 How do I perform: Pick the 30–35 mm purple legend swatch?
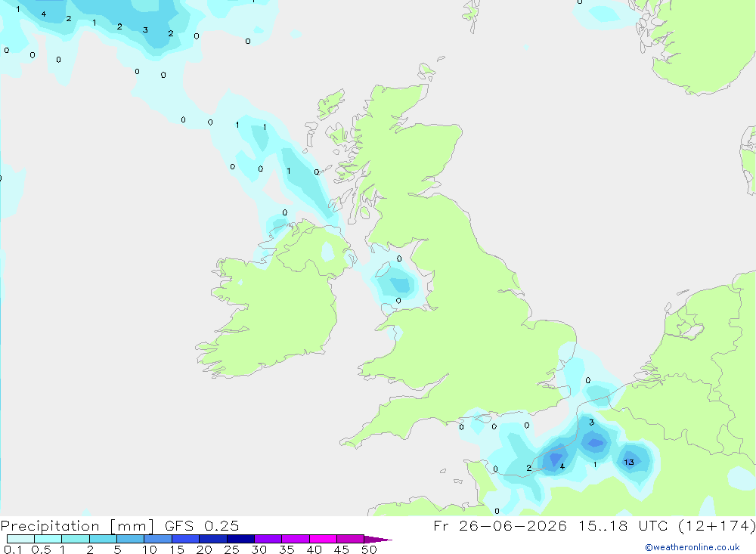pyautogui.click(x=268, y=539)
